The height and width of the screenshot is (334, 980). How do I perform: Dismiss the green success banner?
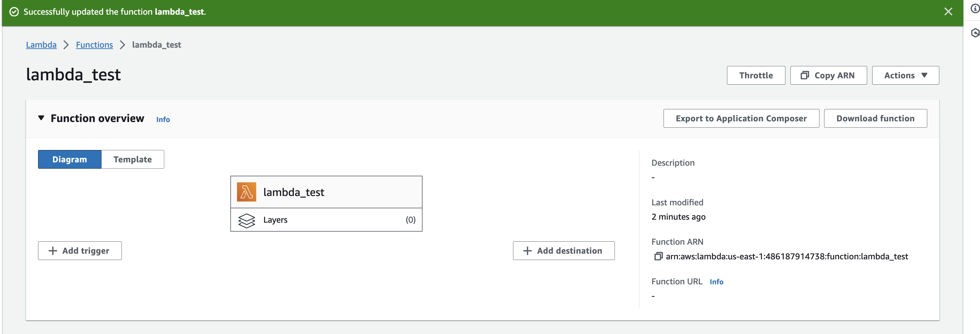pyautogui.click(x=948, y=12)
